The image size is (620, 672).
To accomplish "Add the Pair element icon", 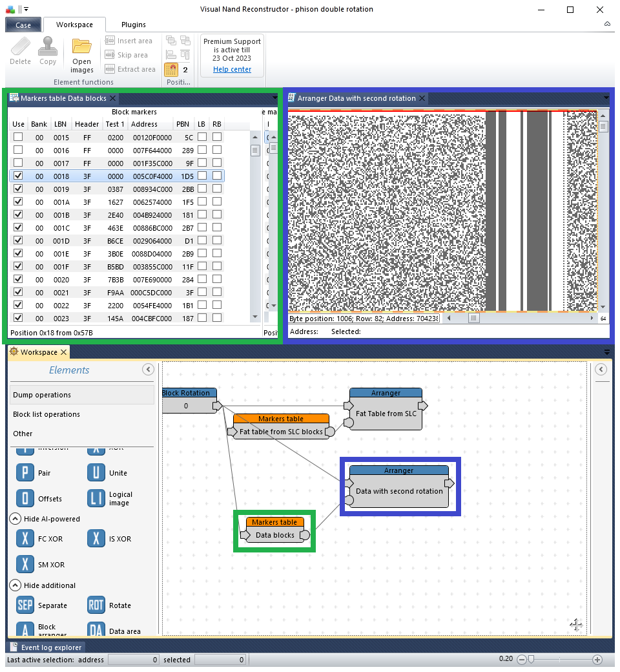I will 25,473.
